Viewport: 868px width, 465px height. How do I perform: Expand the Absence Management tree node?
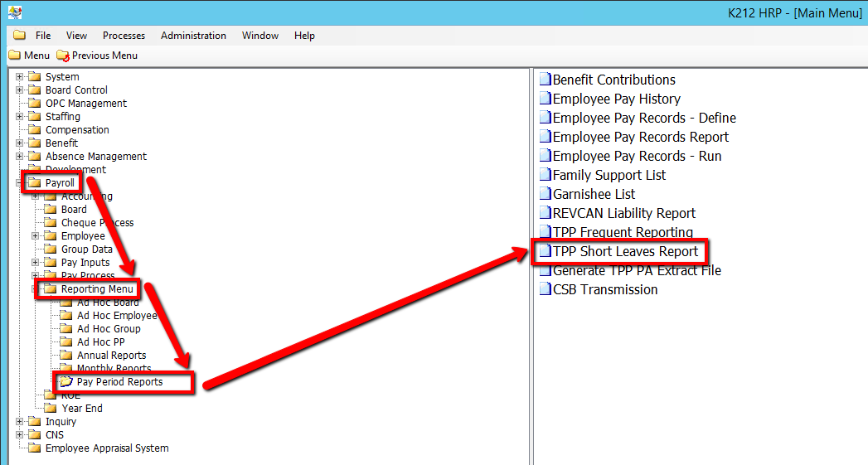20,157
